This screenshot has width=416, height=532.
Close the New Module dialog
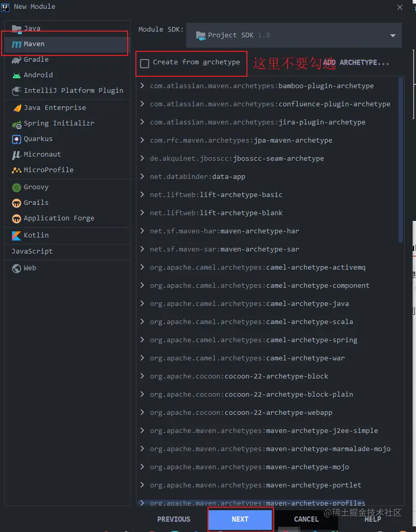pos(400,7)
